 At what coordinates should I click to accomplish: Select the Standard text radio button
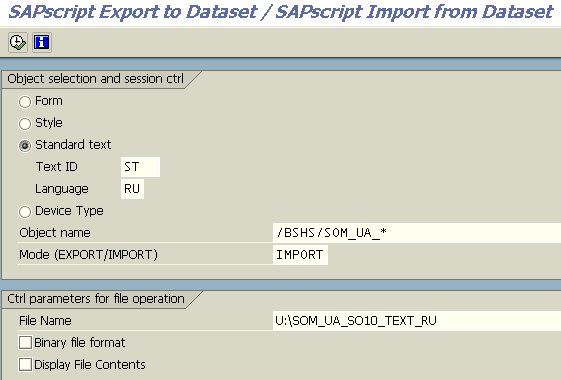coord(25,146)
